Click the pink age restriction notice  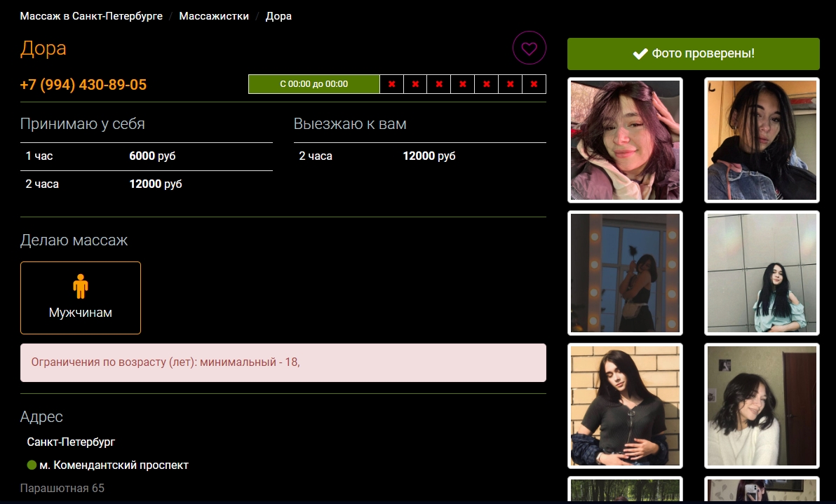click(283, 362)
